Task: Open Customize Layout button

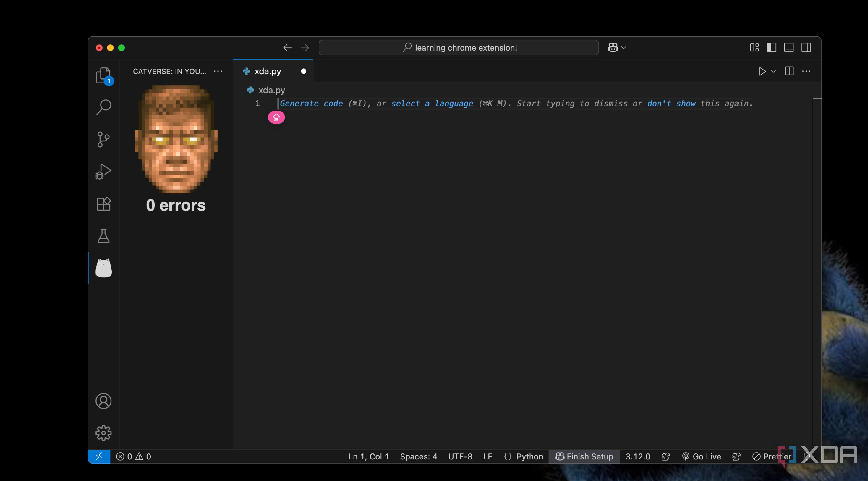Action: tap(754, 48)
